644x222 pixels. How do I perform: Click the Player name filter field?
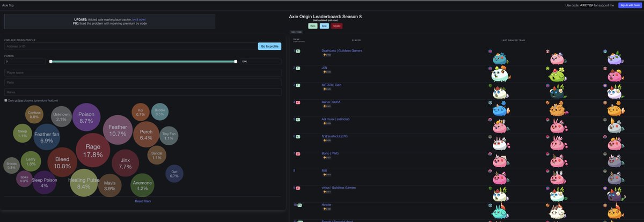coord(143,72)
